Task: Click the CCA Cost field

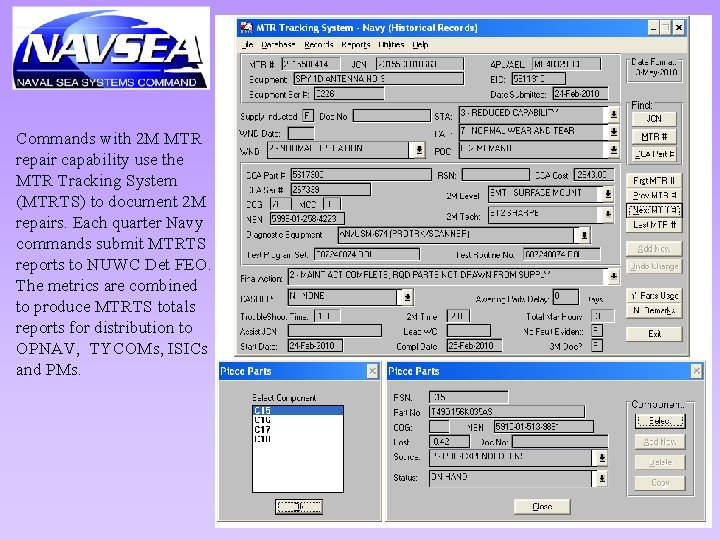Action: 594,175
